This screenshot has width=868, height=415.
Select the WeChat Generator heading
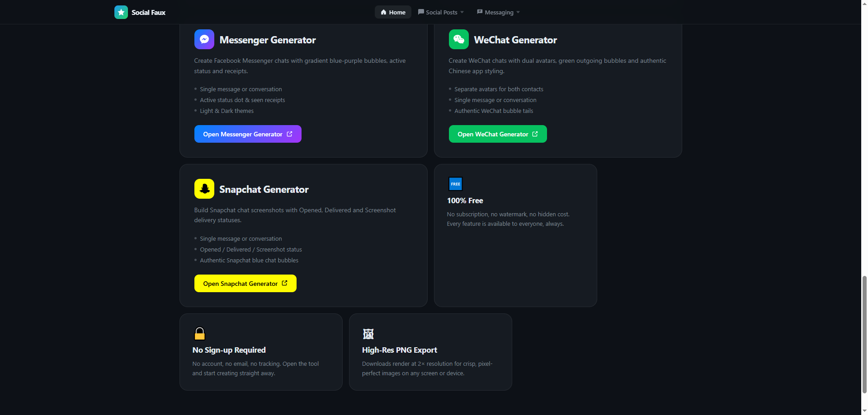click(515, 40)
